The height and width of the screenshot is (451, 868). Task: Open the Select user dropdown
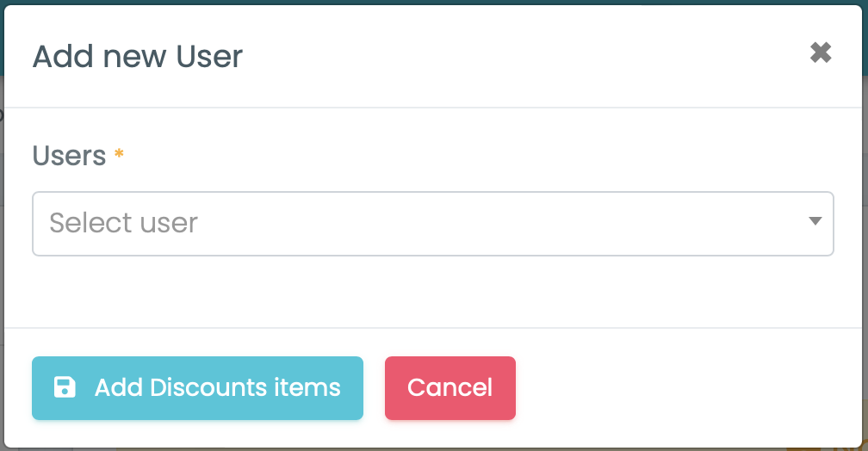click(432, 224)
